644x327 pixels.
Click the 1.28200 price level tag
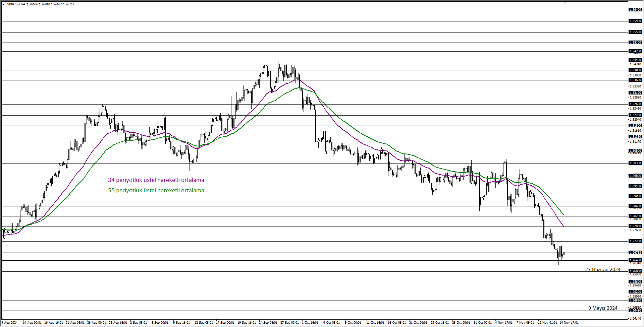coord(635,216)
